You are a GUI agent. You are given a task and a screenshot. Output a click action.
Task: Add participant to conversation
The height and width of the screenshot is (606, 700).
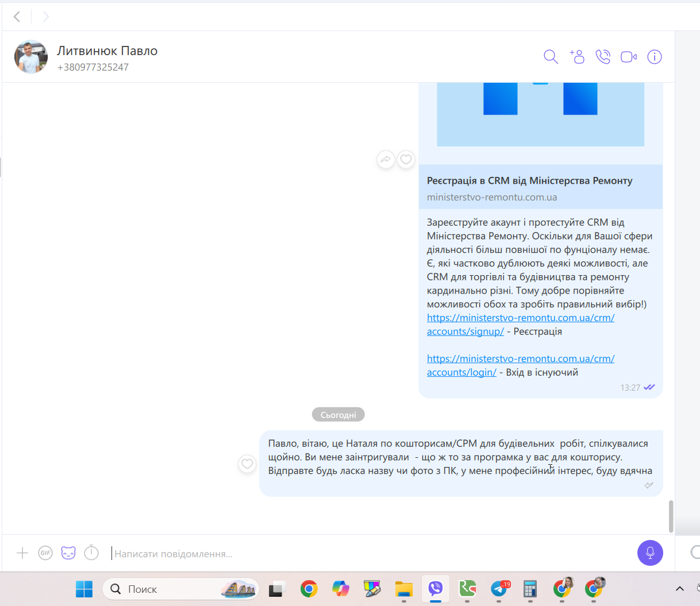pos(577,56)
